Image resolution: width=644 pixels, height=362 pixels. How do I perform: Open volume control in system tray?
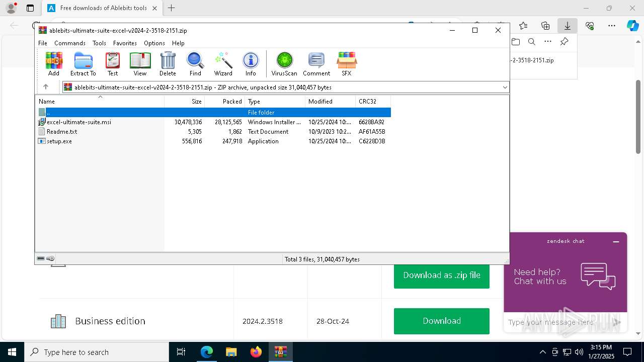tap(579, 352)
